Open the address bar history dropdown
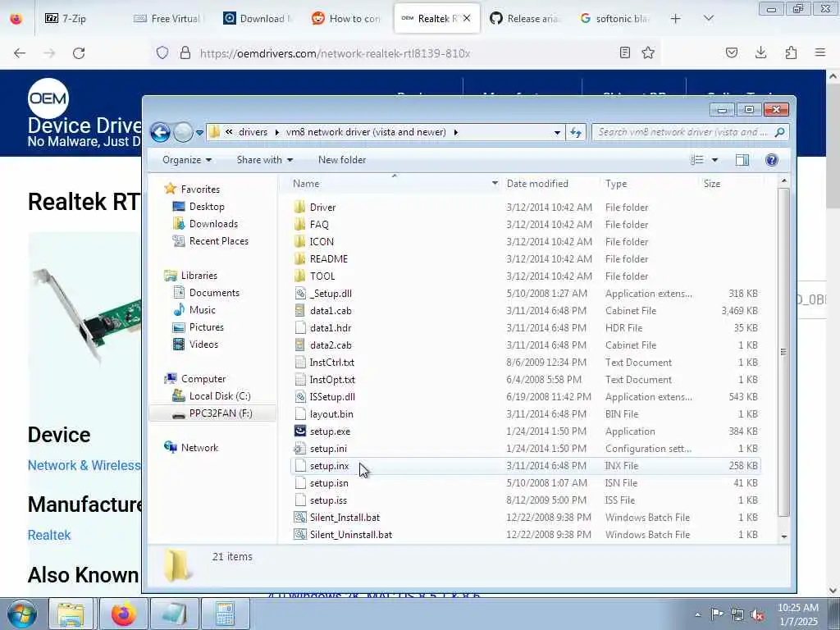Screen dimensions: 840x630 click(557, 132)
